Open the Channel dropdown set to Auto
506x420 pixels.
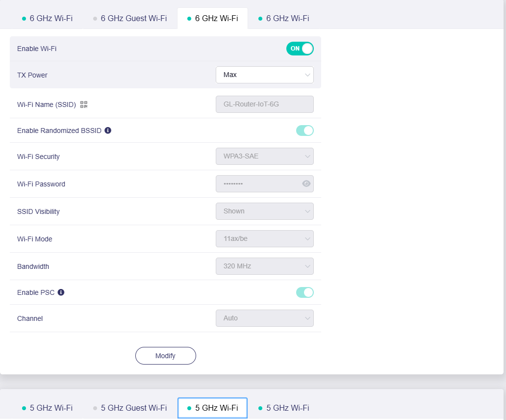coord(264,318)
